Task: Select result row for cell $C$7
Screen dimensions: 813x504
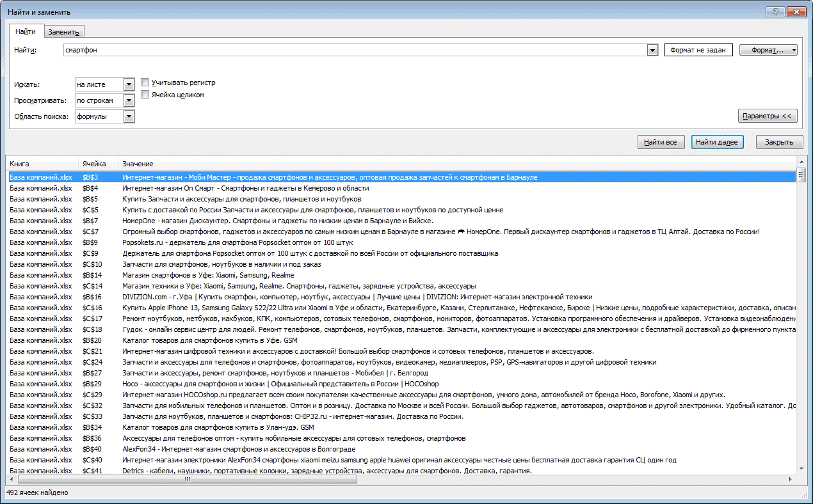Action: 401,232
